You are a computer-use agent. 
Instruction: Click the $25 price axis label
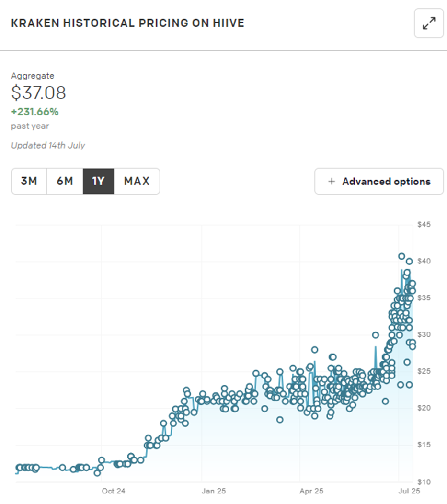(x=424, y=371)
